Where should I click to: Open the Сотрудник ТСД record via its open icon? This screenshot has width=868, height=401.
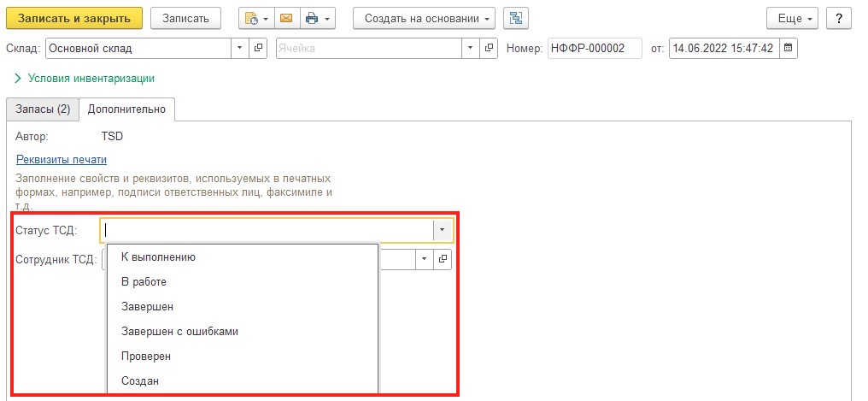point(443,259)
